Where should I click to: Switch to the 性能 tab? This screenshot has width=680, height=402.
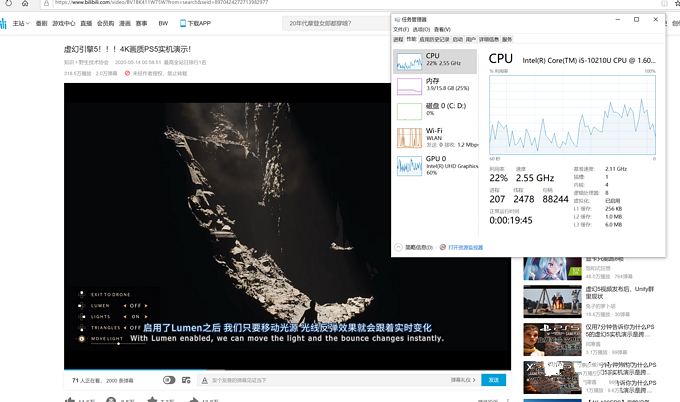pyautogui.click(x=411, y=39)
